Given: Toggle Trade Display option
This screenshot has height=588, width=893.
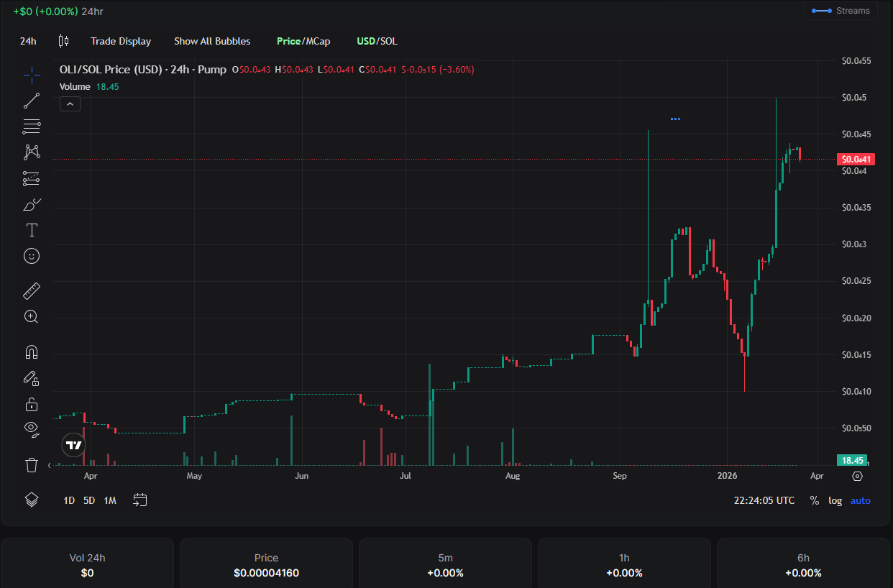Looking at the screenshot, I should tap(121, 41).
